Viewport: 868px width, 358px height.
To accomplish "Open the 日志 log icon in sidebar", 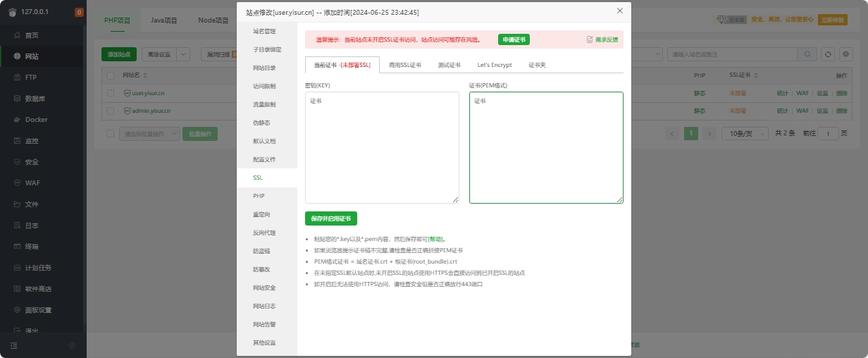I will pyautogui.click(x=17, y=226).
